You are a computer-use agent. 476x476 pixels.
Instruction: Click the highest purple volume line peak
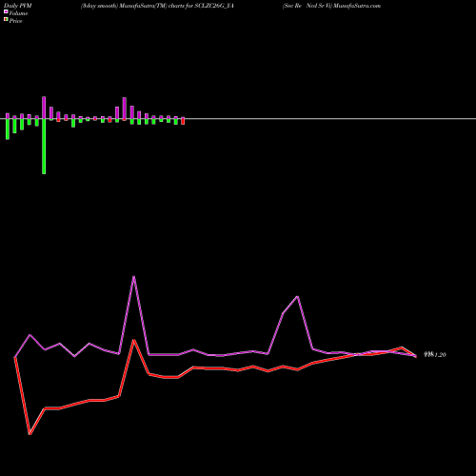(x=133, y=277)
